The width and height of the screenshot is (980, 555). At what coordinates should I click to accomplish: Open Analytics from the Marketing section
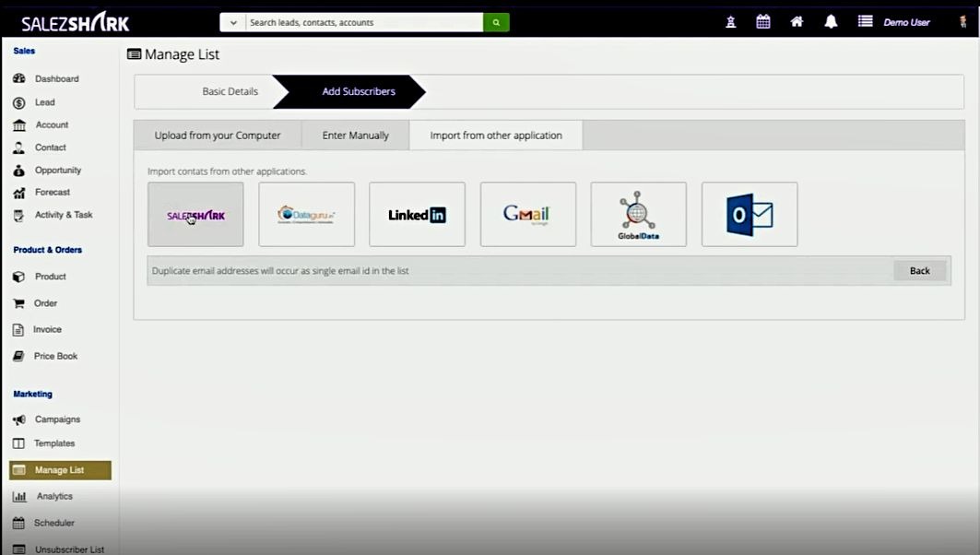tap(54, 496)
